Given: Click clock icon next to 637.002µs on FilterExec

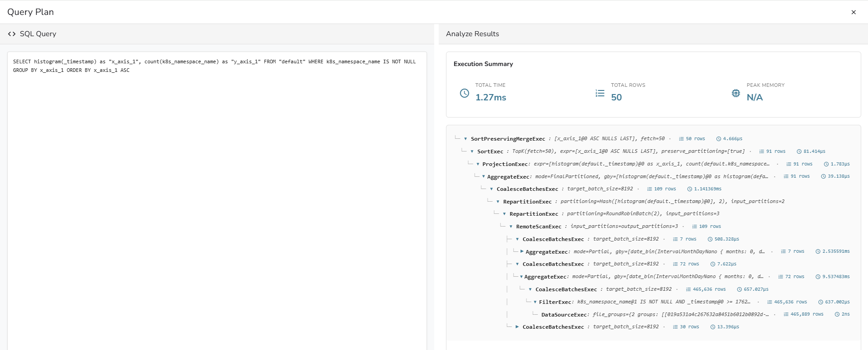Looking at the screenshot, I should 821,302.
